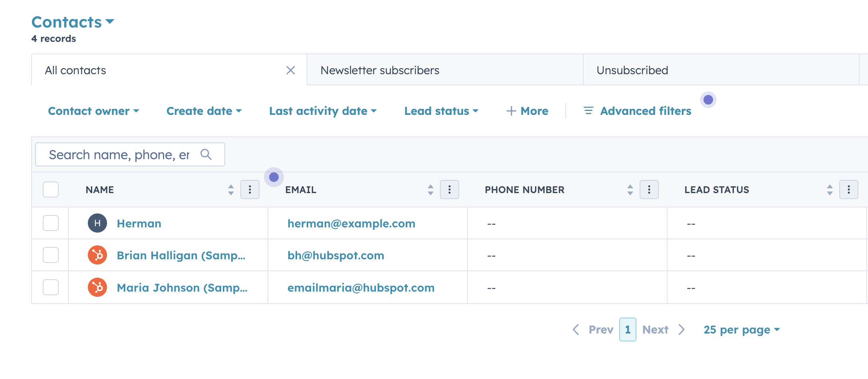
Task: Open the Email column three-dot menu
Action: pos(450,189)
